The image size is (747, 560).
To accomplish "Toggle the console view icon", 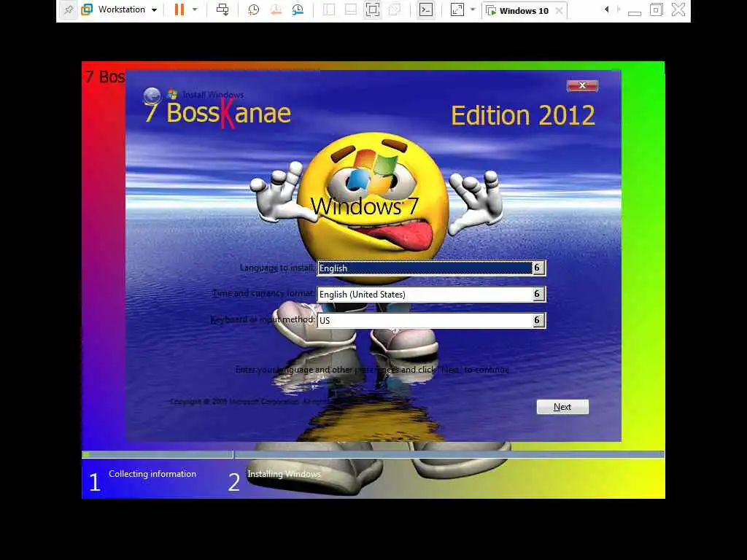I will (426, 9).
